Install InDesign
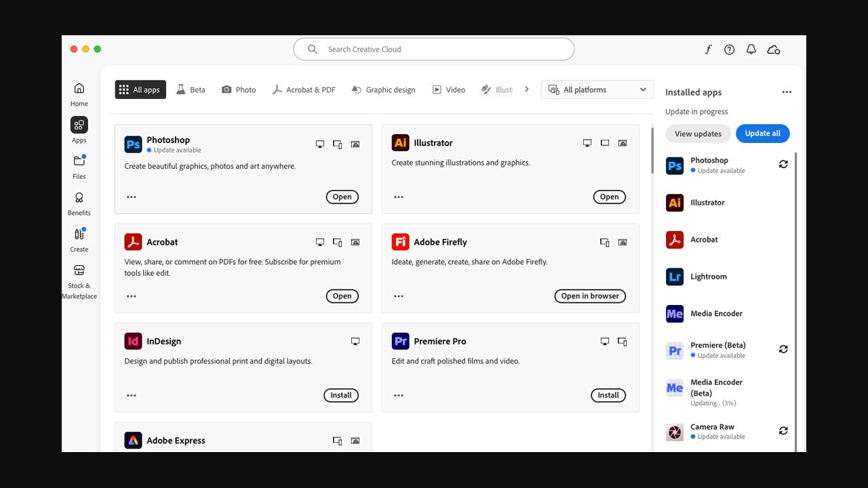 tap(341, 395)
